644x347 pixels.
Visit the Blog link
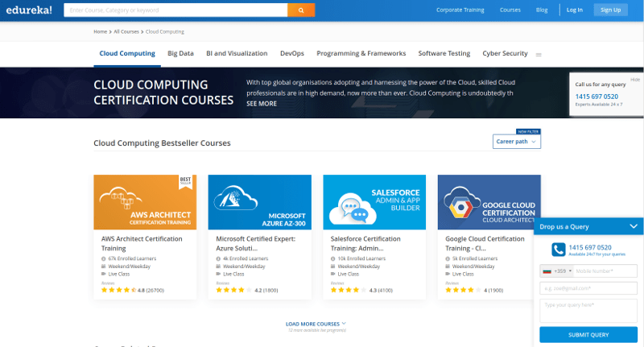pos(542,10)
